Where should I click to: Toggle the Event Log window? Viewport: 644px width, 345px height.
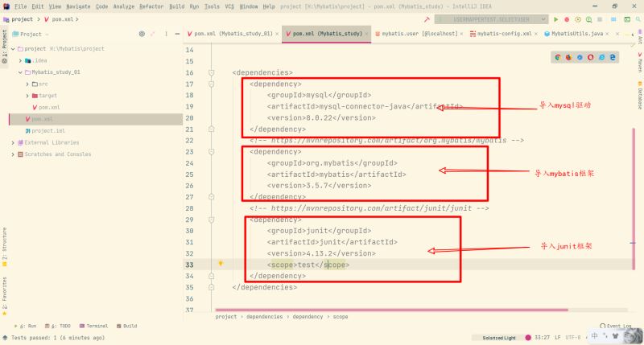tap(615, 326)
